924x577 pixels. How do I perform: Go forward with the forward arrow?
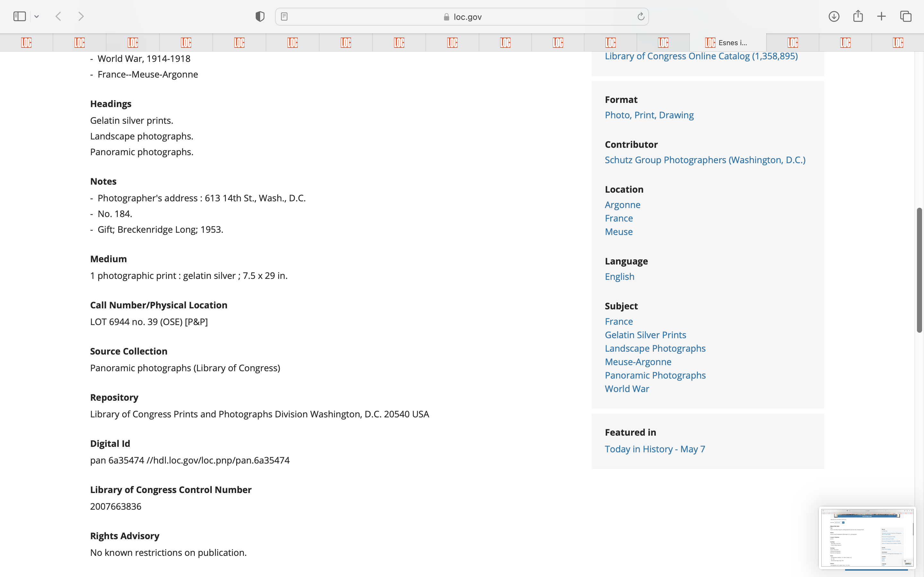click(81, 16)
